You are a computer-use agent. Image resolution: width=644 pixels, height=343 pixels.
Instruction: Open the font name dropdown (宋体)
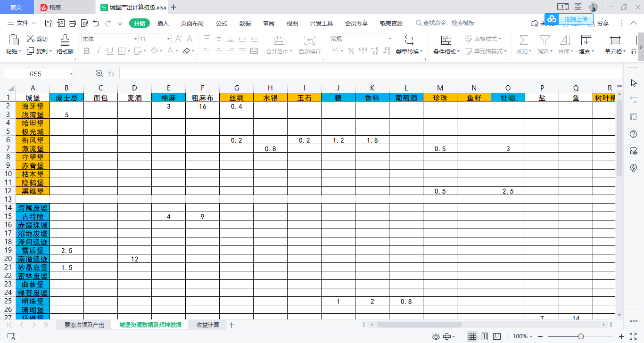[x=135, y=39]
